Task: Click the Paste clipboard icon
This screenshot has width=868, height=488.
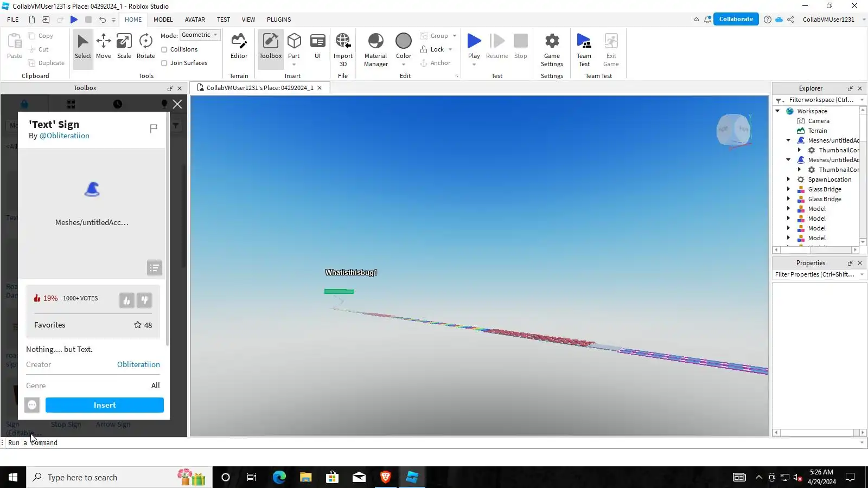Action: click(x=15, y=41)
